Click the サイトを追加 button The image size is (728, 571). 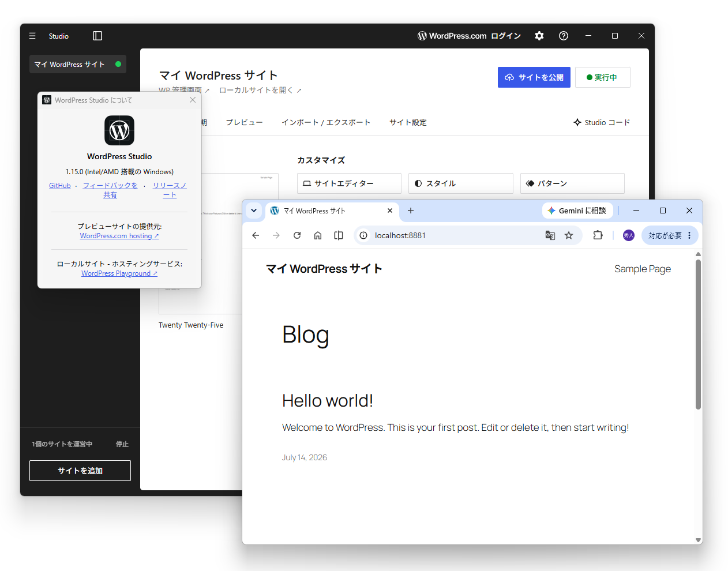80,471
